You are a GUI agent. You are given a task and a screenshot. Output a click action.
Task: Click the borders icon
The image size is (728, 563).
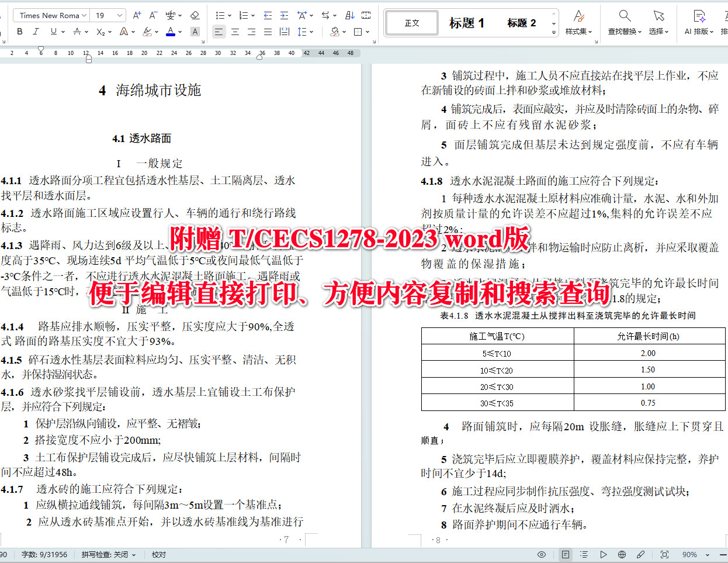(x=358, y=32)
